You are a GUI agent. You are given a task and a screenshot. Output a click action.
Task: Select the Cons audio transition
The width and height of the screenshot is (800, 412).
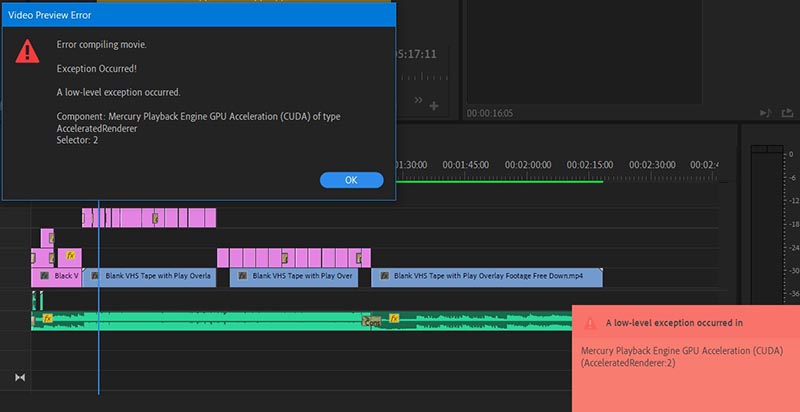pos(371,322)
